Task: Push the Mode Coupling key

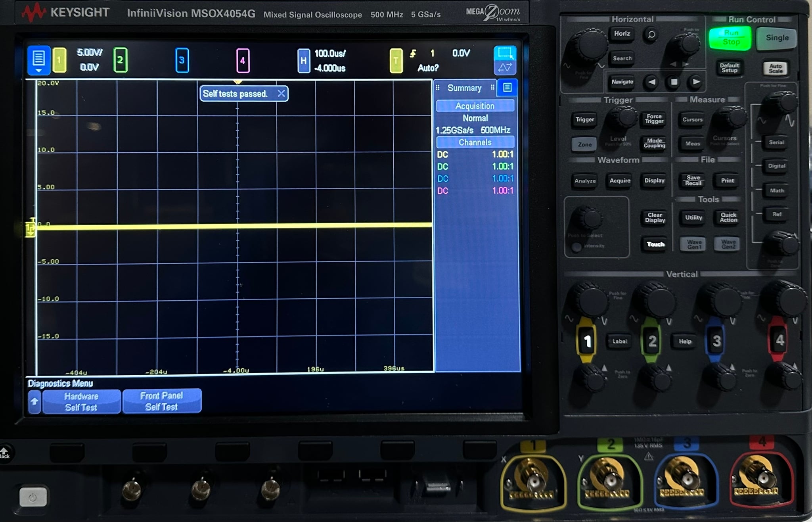Action: 654,143
